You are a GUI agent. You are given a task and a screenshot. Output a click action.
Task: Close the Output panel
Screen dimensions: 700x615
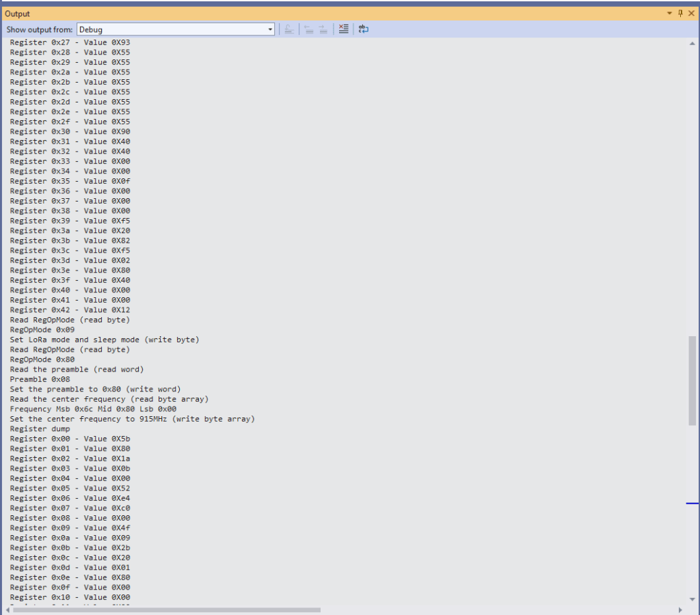point(690,14)
